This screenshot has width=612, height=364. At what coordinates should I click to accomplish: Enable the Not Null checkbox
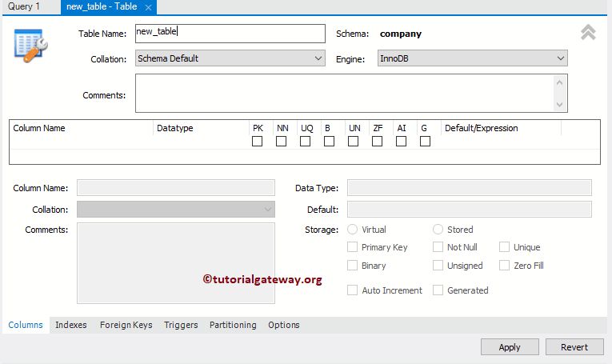tap(438, 247)
